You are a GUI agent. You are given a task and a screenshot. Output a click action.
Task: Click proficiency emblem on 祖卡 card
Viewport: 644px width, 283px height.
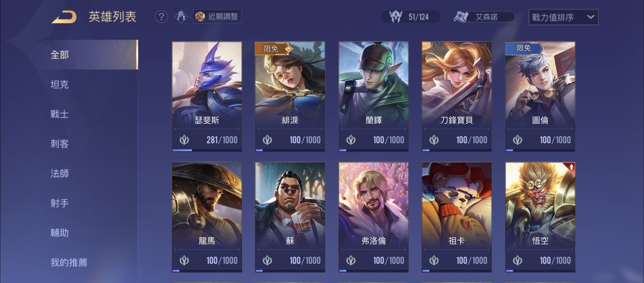[x=433, y=260]
